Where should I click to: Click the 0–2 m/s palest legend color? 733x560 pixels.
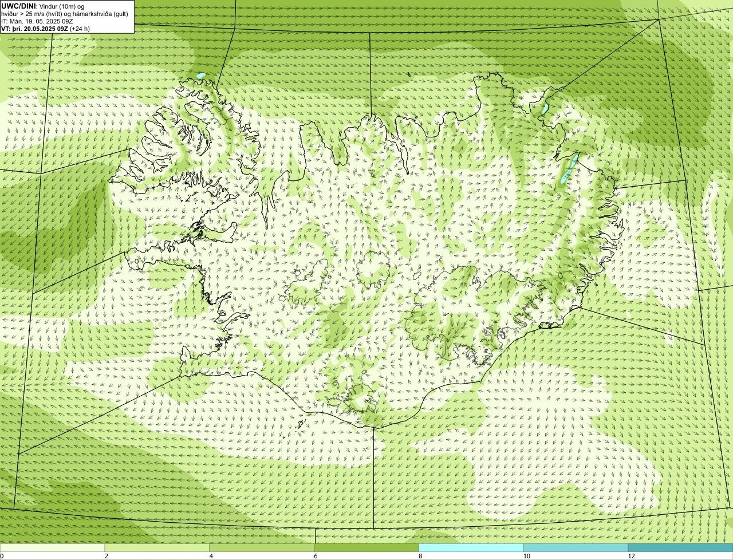52,548
